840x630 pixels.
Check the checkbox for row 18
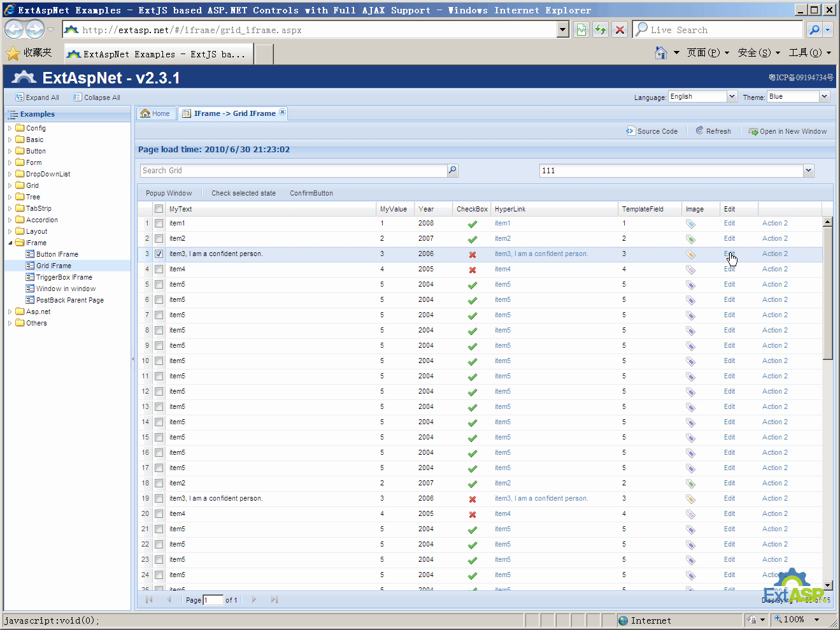point(159,483)
